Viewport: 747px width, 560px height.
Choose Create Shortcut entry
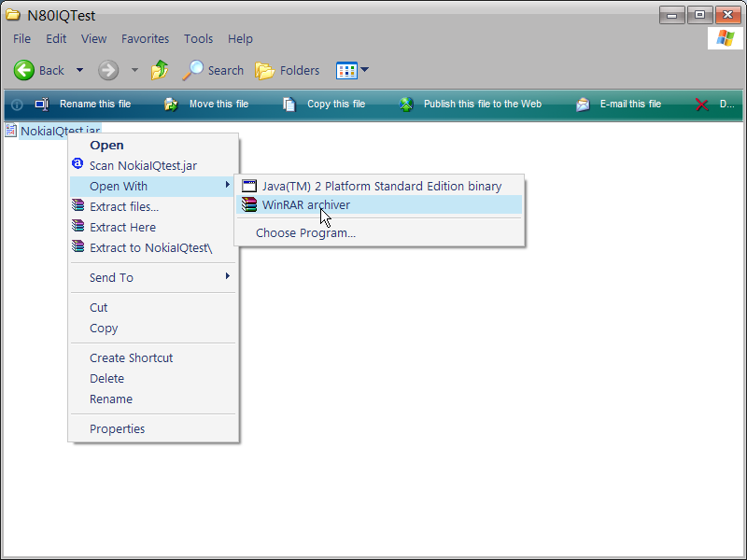(x=132, y=358)
